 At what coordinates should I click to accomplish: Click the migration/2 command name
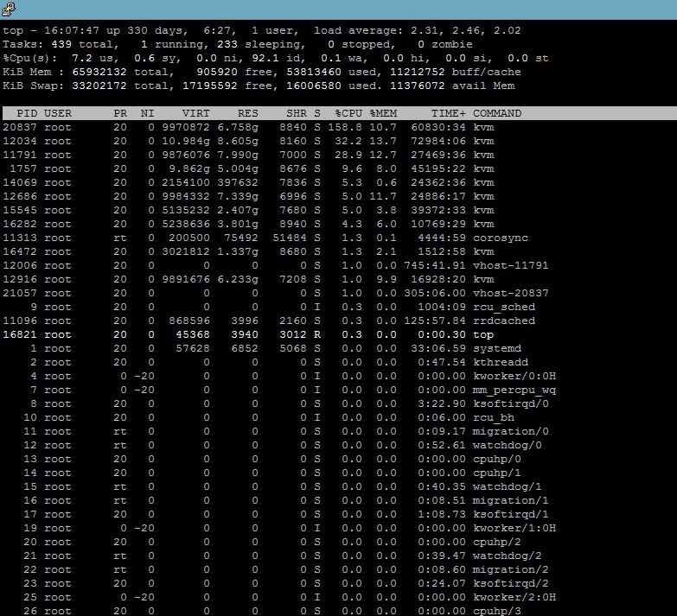click(511, 569)
